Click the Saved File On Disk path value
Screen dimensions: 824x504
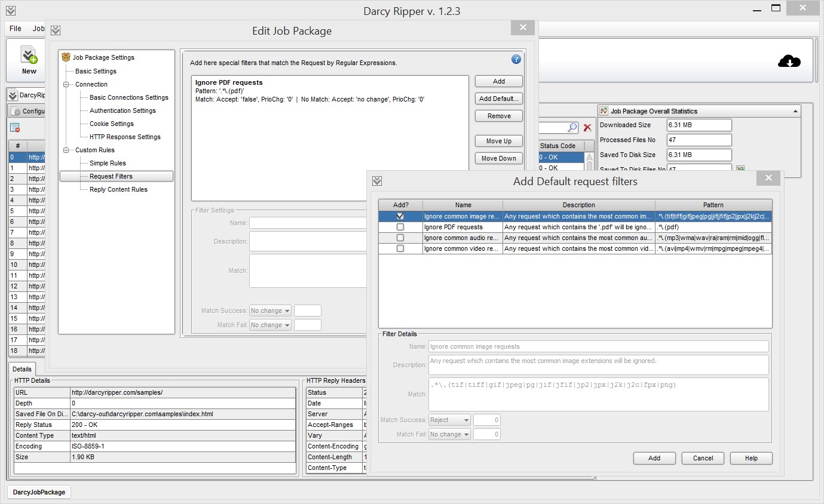(x=183, y=414)
